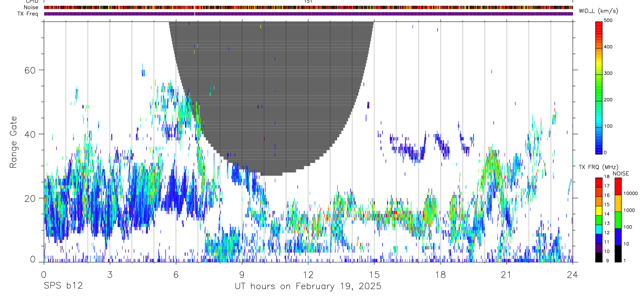Click the SPS b12 radar beam label
644x297 pixels.
63,287
